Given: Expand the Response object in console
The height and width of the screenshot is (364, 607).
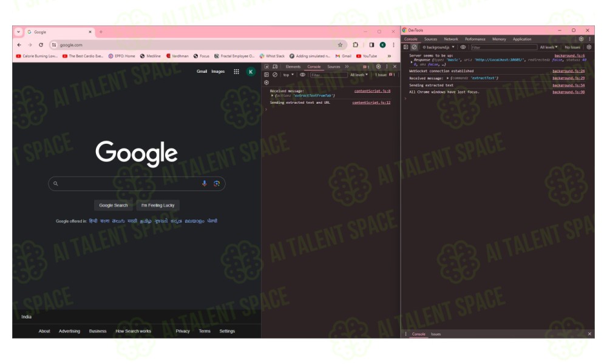Looking at the screenshot, I should coord(412,61).
